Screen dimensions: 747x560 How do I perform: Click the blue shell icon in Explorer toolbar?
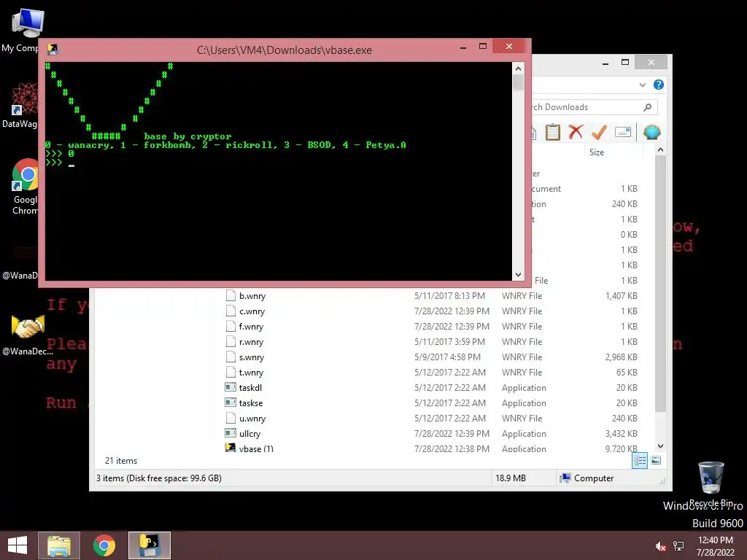click(x=651, y=132)
